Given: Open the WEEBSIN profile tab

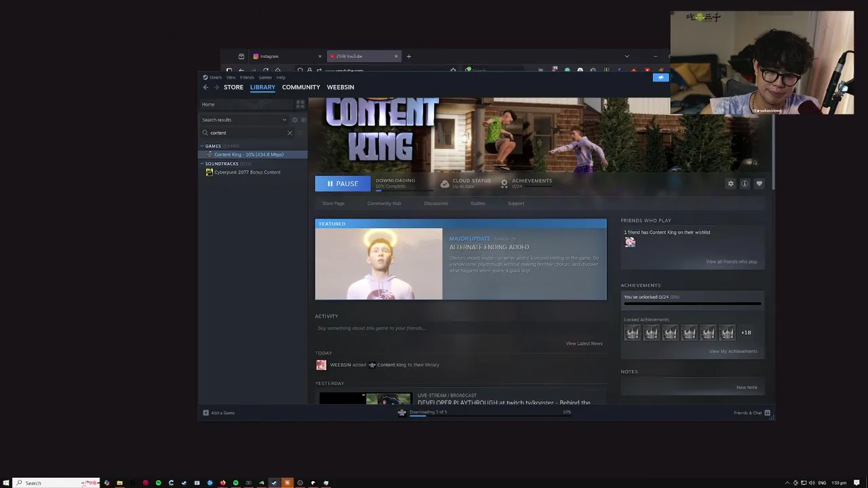Looking at the screenshot, I should [x=340, y=87].
